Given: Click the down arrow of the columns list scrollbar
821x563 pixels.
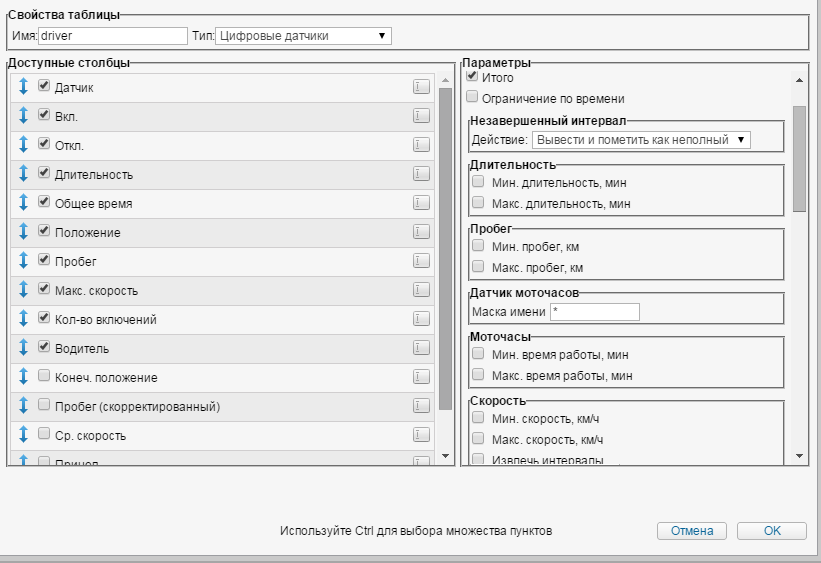Looking at the screenshot, I should point(446,456).
